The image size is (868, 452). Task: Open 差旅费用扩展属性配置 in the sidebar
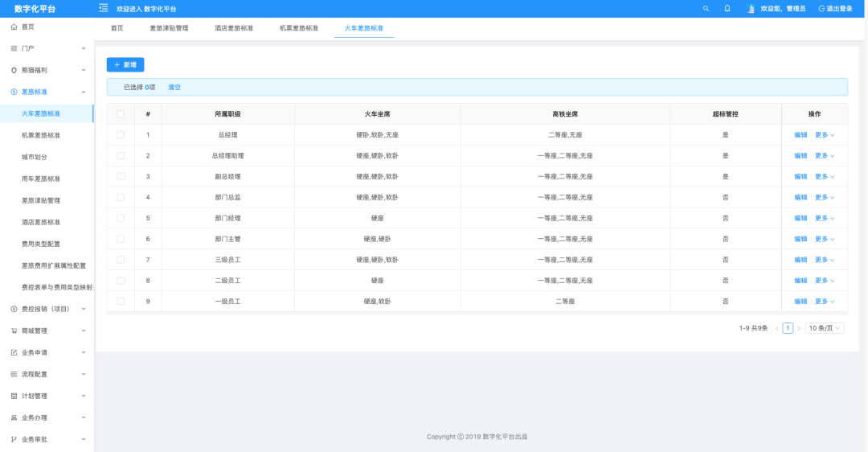[54, 266]
